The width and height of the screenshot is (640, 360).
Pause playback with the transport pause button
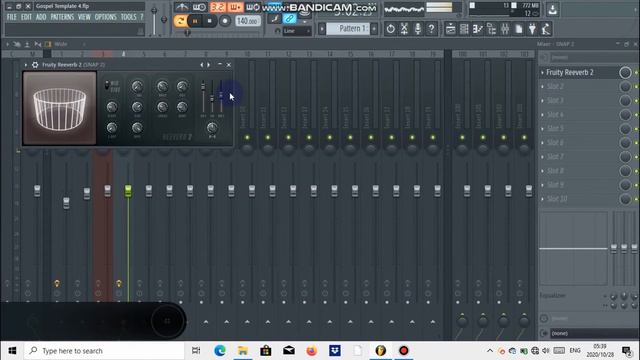tap(195, 21)
